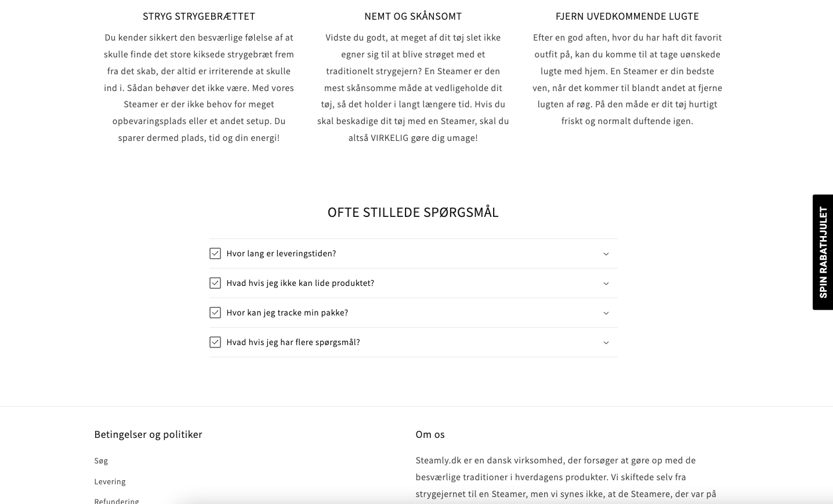Expand the "Hvor lang er leveringstiden?" chevron

click(606, 254)
